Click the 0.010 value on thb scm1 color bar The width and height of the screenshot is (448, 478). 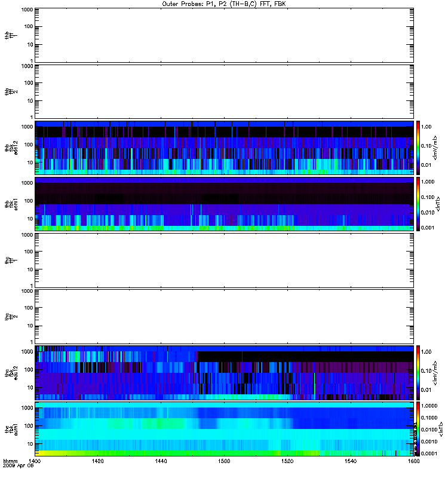click(x=428, y=213)
